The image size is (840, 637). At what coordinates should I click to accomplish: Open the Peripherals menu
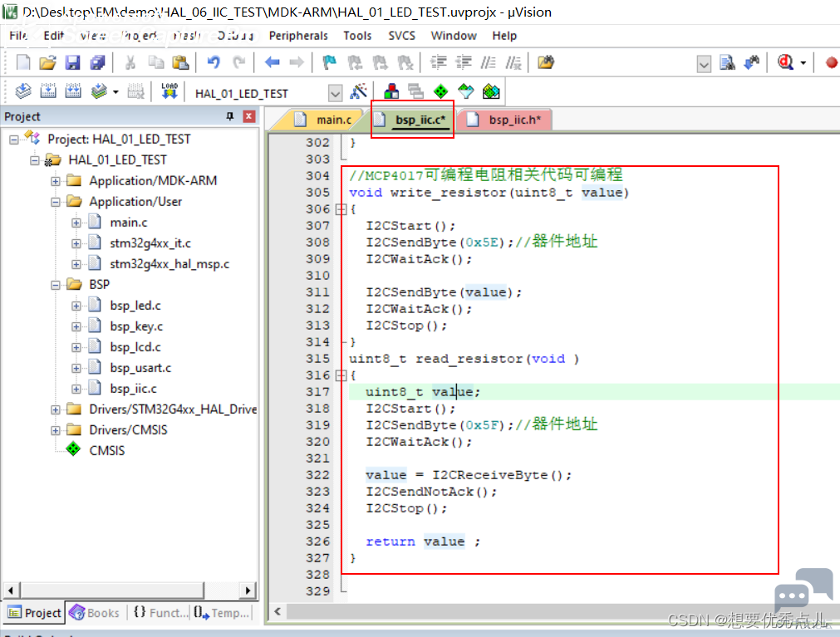pos(298,36)
